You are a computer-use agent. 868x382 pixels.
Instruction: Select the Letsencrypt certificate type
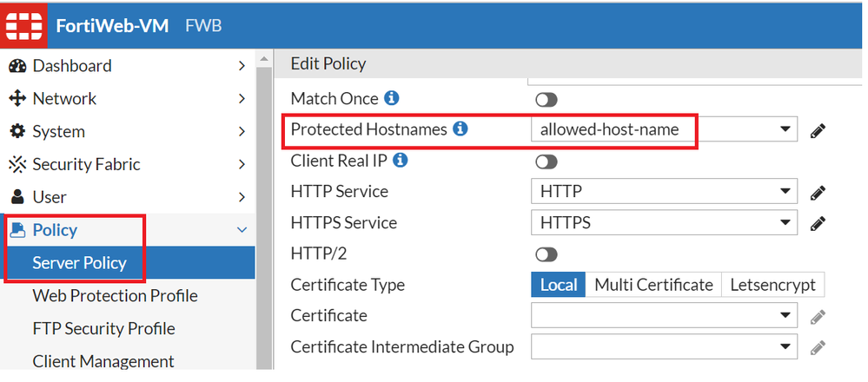point(772,285)
